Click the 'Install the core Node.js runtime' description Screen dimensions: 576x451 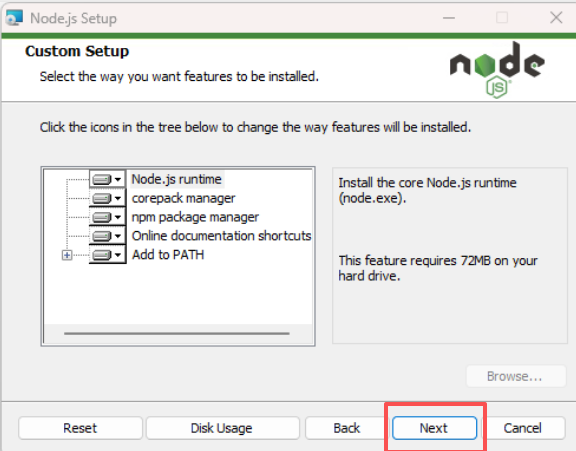click(x=427, y=190)
